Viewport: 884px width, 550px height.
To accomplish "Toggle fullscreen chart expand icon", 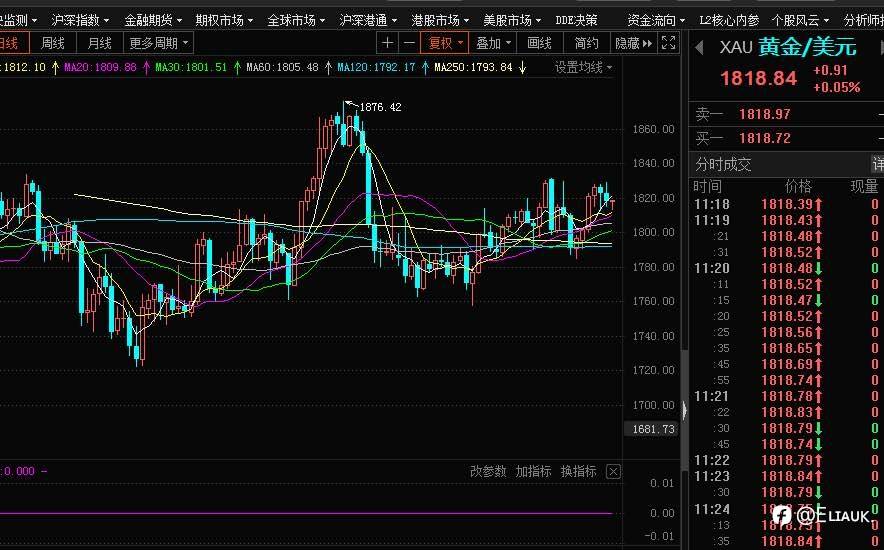I will 669,43.
